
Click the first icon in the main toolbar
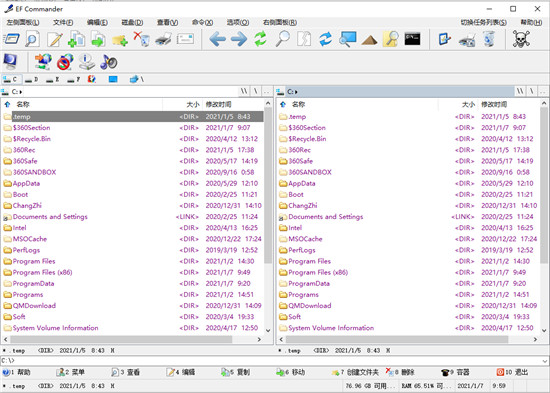tap(11, 39)
